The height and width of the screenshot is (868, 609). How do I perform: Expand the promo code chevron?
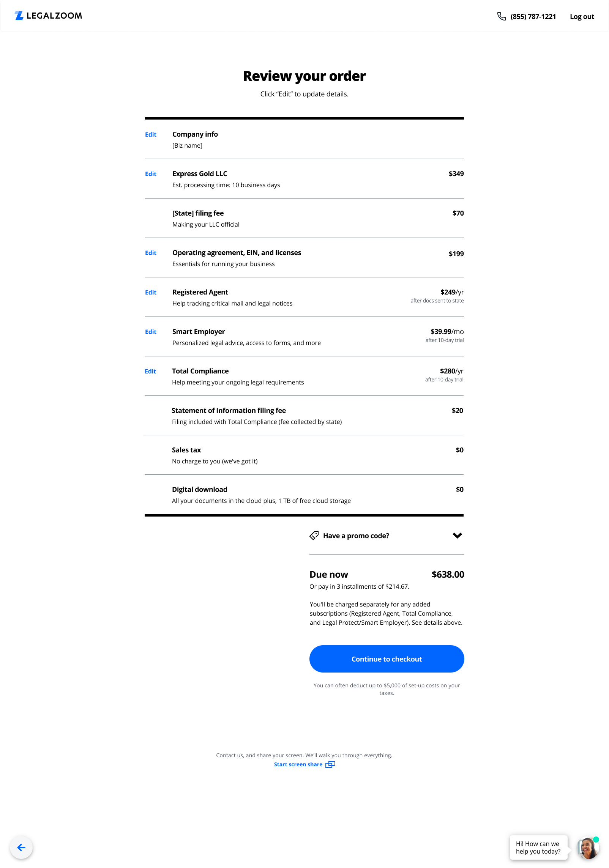point(457,536)
